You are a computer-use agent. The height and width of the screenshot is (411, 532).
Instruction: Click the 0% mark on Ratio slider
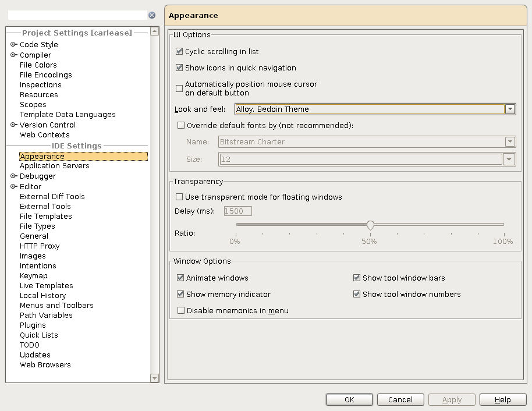pos(235,242)
